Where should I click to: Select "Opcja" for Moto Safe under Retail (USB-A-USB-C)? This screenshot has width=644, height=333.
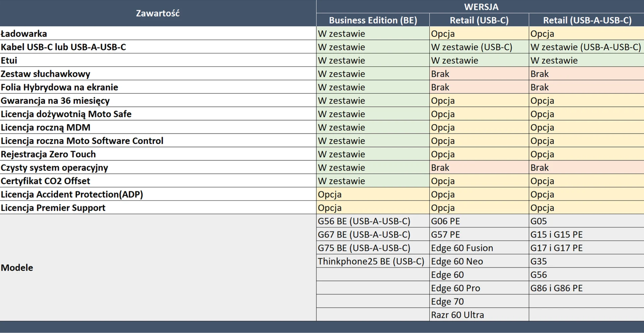click(587, 114)
